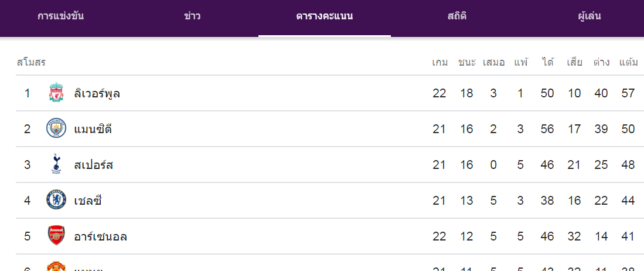
Task: Select the ตารางคะแนน tab
Action: (325, 16)
